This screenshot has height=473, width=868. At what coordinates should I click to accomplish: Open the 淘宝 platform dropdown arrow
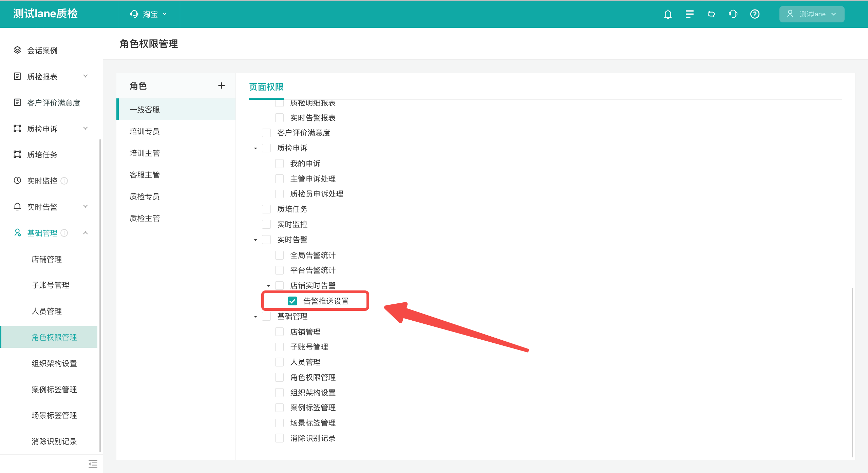165,14
